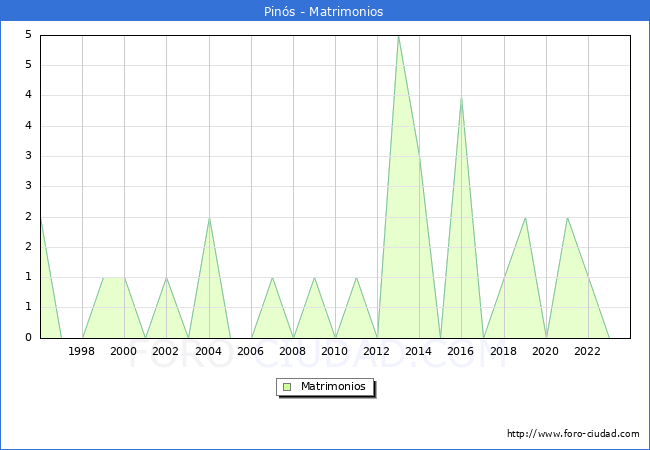Click the green Matrimonios legend swatch
Screen dimensions: 650x450
(287, 387)
